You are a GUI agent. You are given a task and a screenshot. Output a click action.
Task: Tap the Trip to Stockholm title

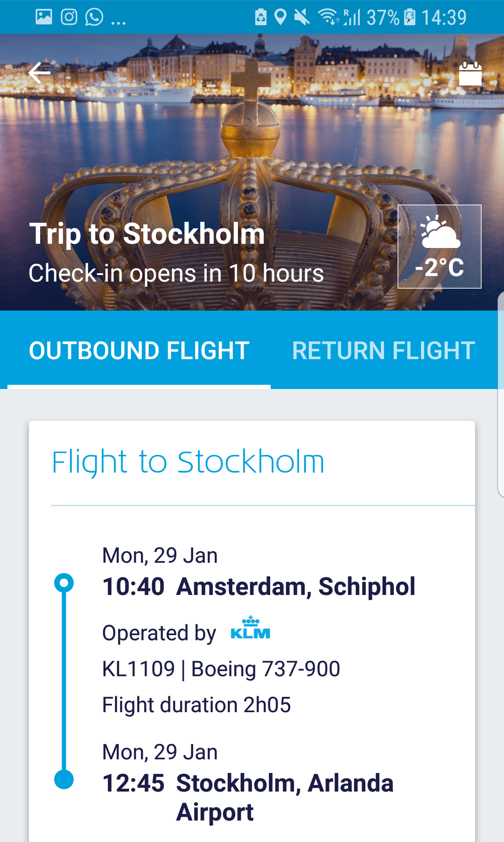(x=147, y=233)
